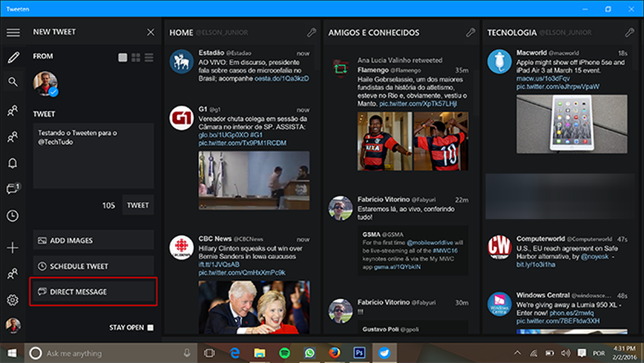The image size is (644, 363).
Task: Click the tweet text box with Testando text
Action: click(x=94, y=155)
